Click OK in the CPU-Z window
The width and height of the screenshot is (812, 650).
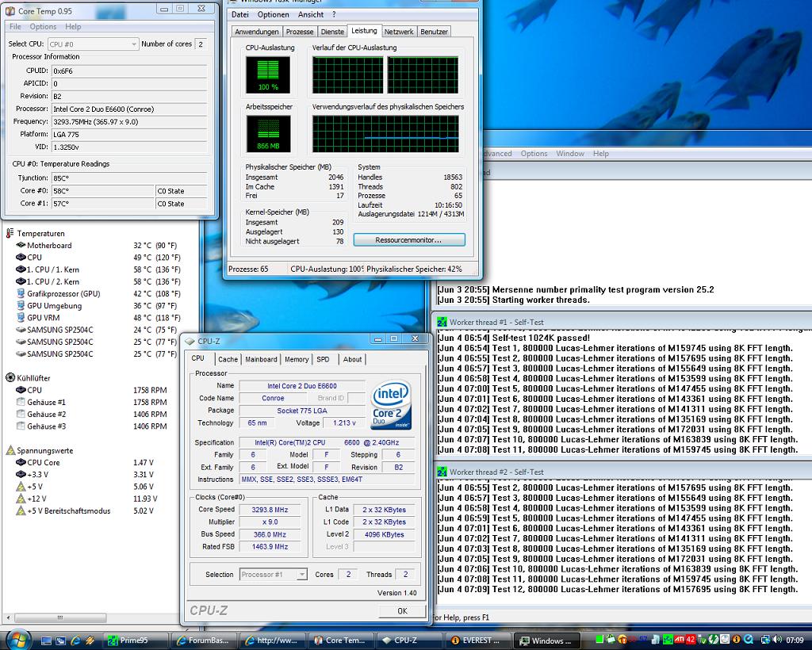click(402, 611)
